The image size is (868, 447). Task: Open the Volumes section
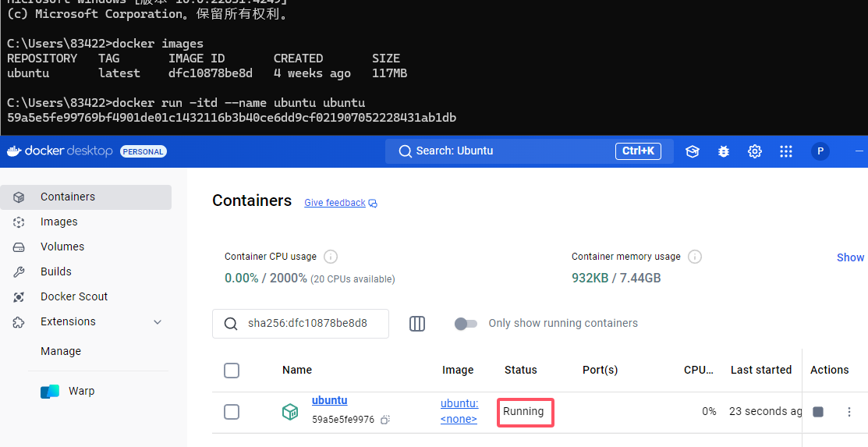coord(62,247)
